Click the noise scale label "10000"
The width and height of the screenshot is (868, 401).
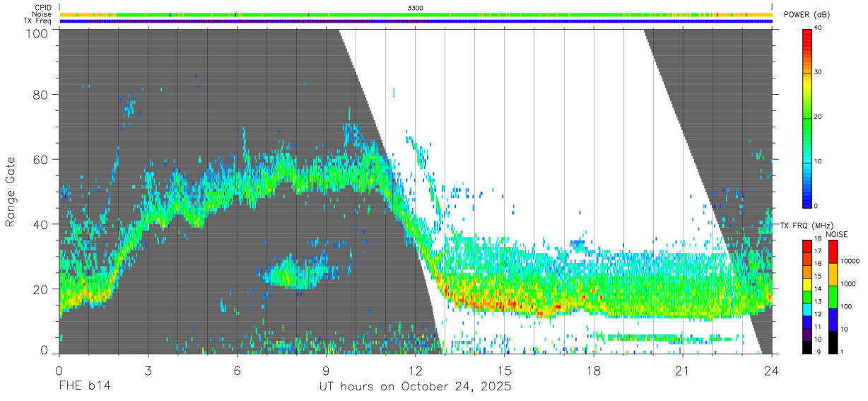click(850, 261)
